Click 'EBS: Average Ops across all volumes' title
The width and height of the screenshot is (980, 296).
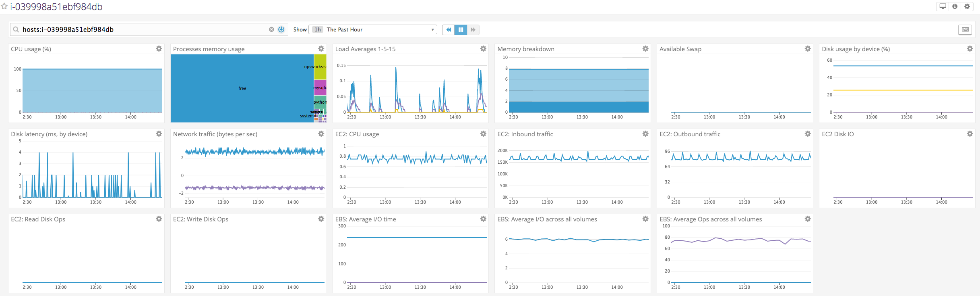tap(711, 219)
